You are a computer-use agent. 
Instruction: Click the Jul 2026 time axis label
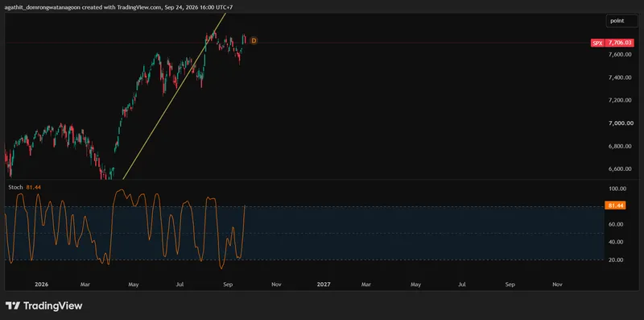180,285
